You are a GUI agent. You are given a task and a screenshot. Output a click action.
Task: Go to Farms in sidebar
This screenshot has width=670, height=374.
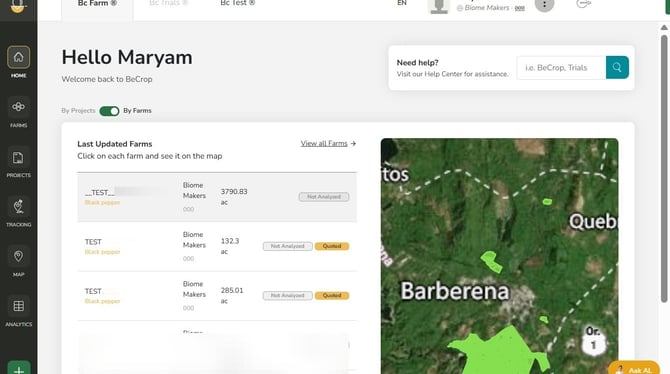[18, 107]
